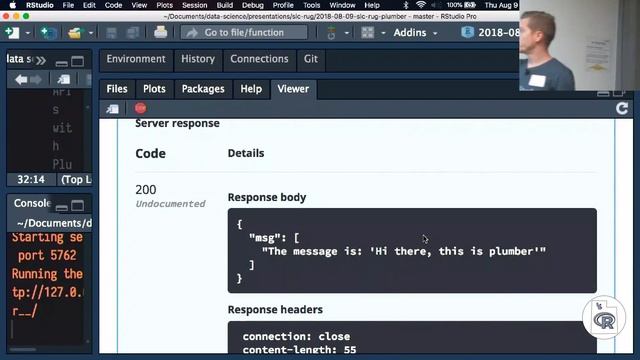Maximize the Console pane
The height and width of the screenshot is (360, 640).
tap(78, 206)
